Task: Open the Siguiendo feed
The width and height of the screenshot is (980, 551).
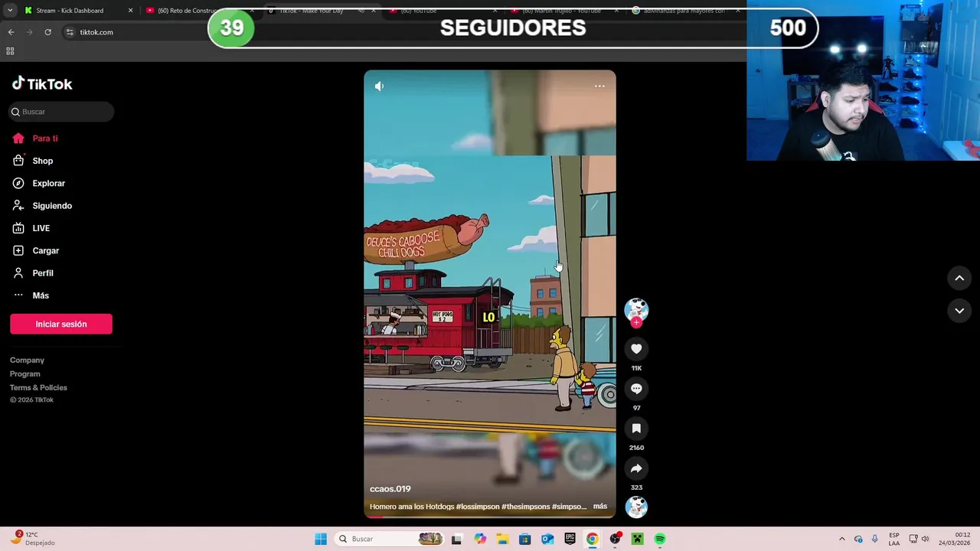Action: pos(42,206)
